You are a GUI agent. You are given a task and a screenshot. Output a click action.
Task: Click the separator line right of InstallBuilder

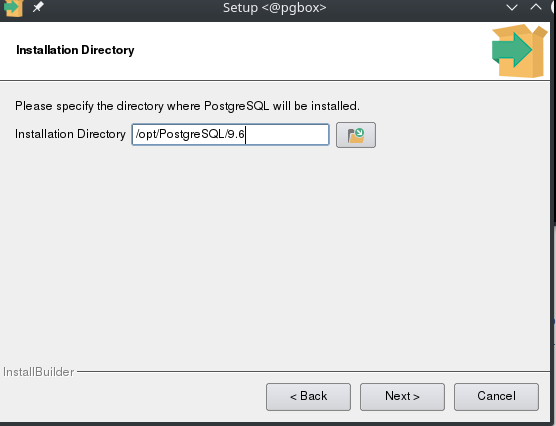click(x=313, y=372)
